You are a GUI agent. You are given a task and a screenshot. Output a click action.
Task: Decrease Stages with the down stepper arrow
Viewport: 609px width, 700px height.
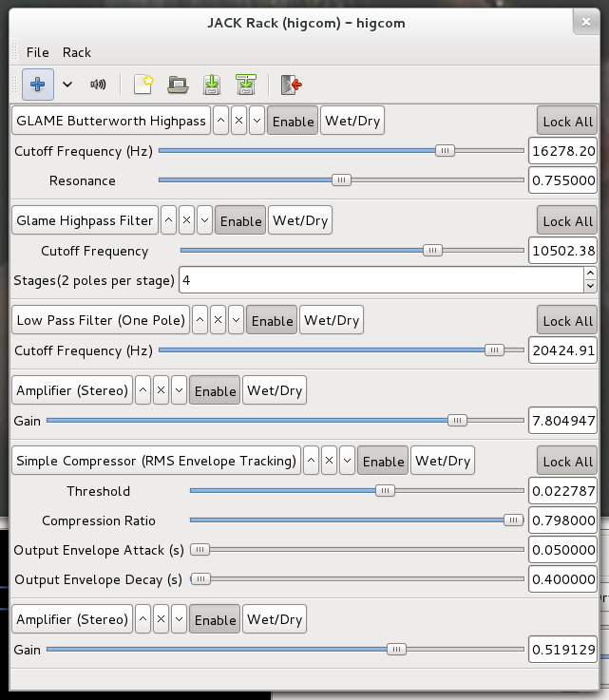coord(590,286)
